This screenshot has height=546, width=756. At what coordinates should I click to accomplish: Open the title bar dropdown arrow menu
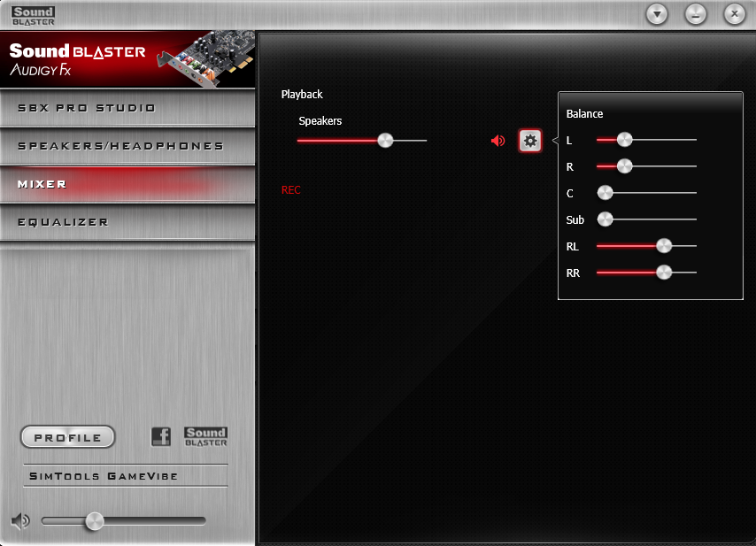tap(657, 14)
